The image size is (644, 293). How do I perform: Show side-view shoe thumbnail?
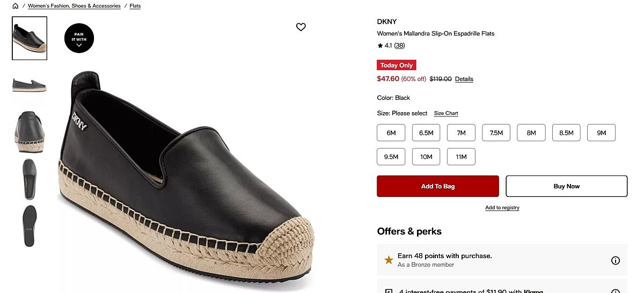(30, 84)
